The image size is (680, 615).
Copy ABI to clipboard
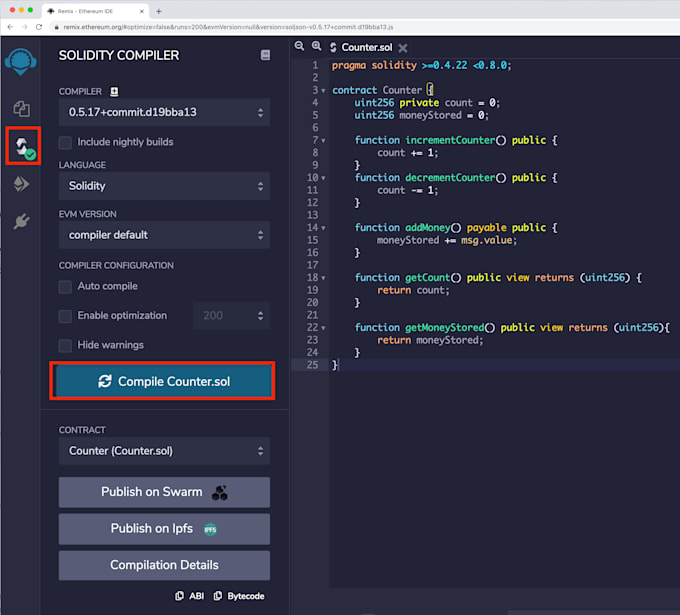[190, 596]
